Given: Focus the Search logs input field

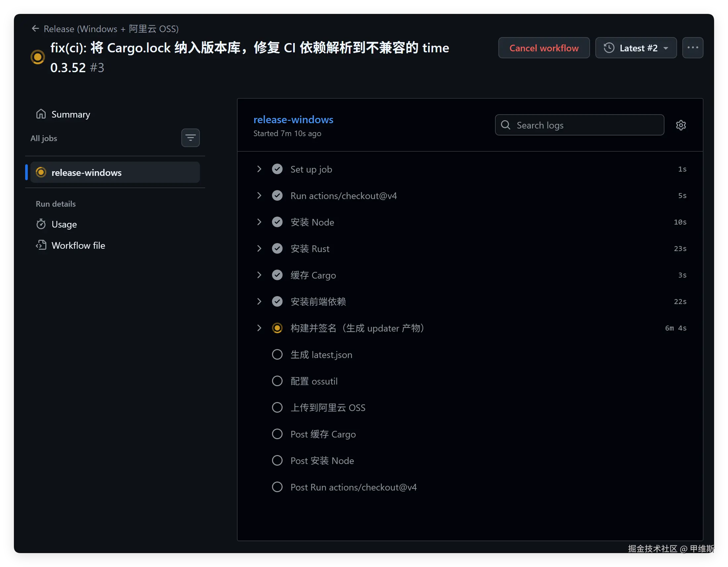Looking at the screenshot, I should point(579,125).
